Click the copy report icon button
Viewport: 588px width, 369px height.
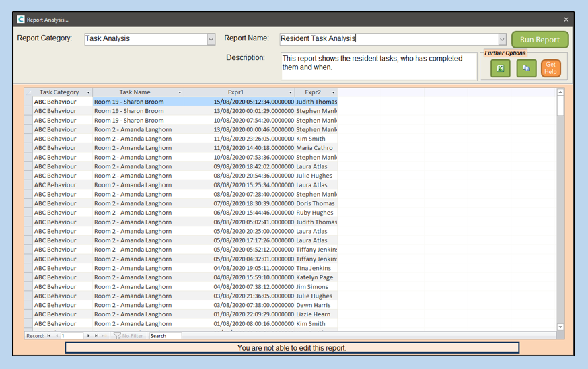526,68
